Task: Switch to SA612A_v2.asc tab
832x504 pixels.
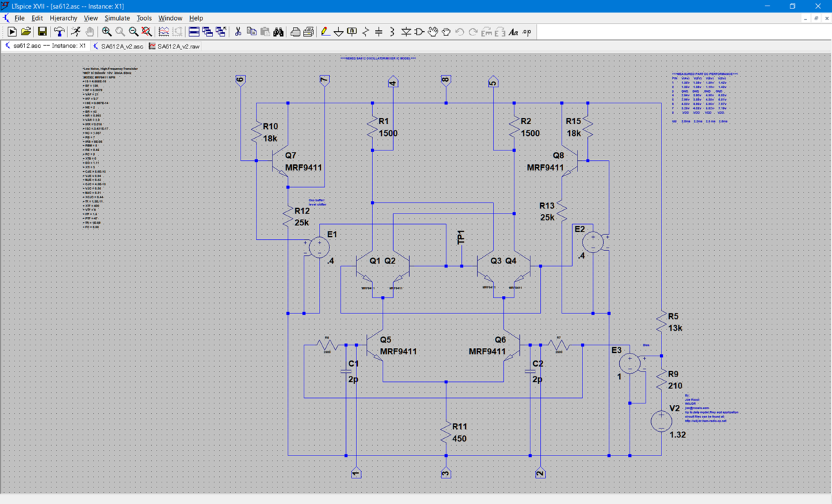Action: tap(117, 46)
